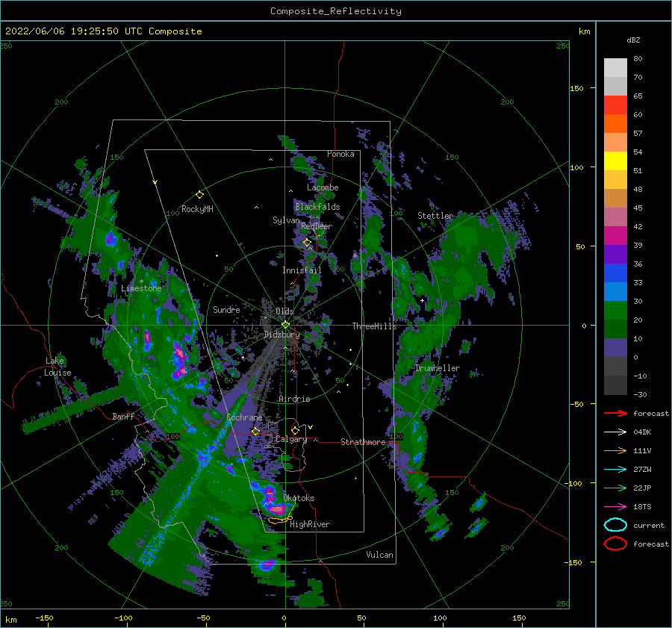
Task: Click the Calgary city label
Action: [x=291, y=439]
